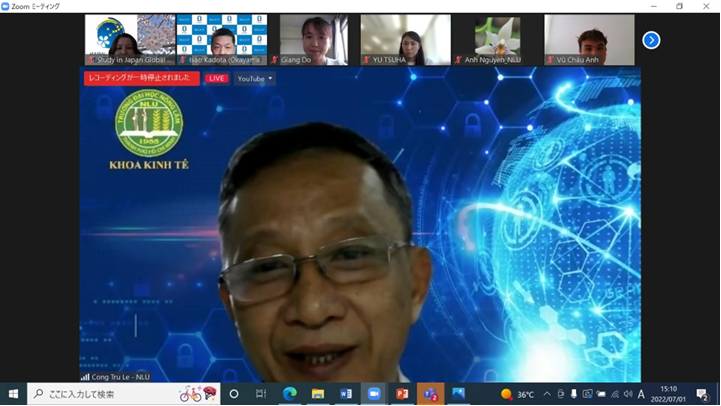Open Microsoft Teams from taskbar
The image size is (721, 406).
click(x=430, y=394)
